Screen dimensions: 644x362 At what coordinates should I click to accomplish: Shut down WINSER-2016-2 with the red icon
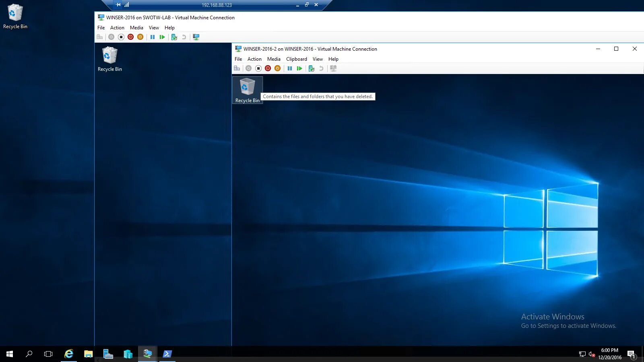click(x=268, y=68)
